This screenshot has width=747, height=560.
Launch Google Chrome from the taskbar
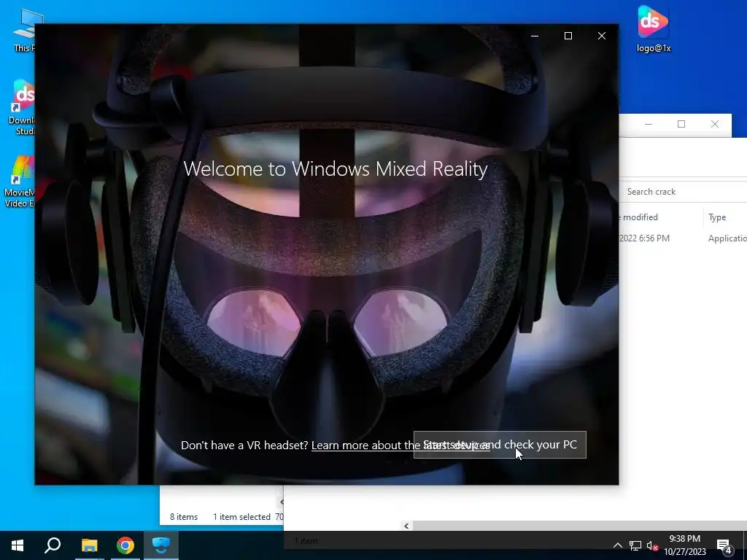(x=125, y=545)
